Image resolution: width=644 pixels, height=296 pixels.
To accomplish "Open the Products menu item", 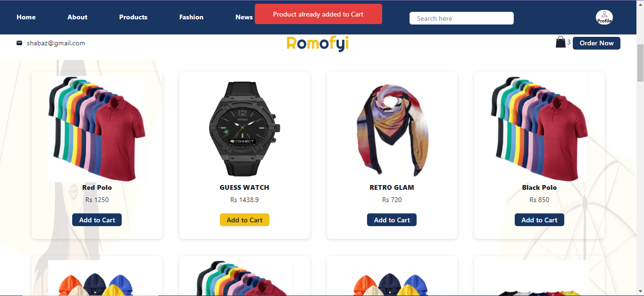I will [133, 17].
